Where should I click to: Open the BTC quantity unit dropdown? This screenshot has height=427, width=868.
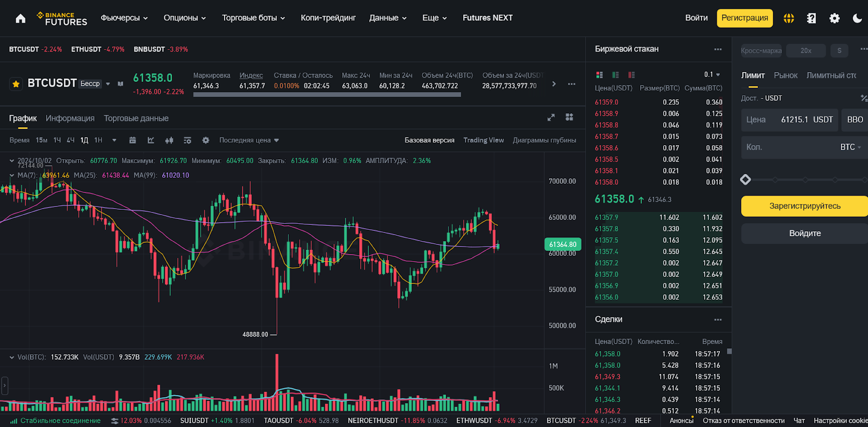coord(851,147)
